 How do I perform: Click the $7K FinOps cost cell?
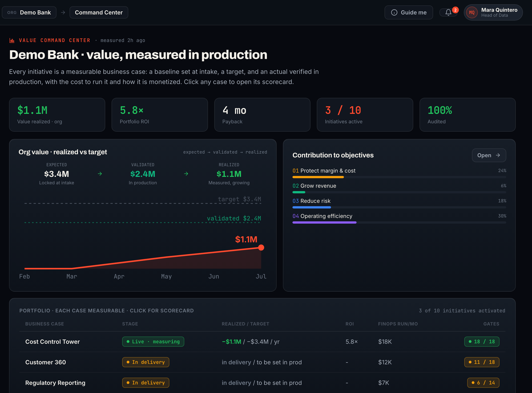[x=384, y=383]
